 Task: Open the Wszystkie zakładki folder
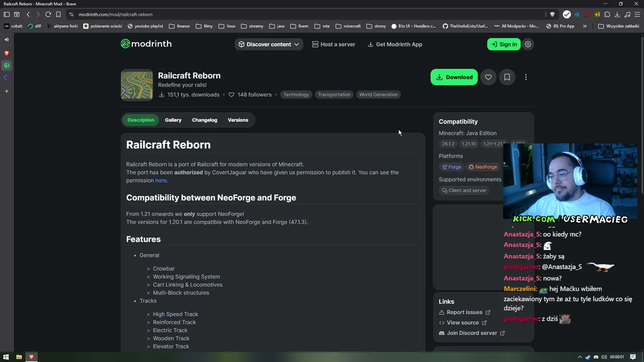pos(618,26)
